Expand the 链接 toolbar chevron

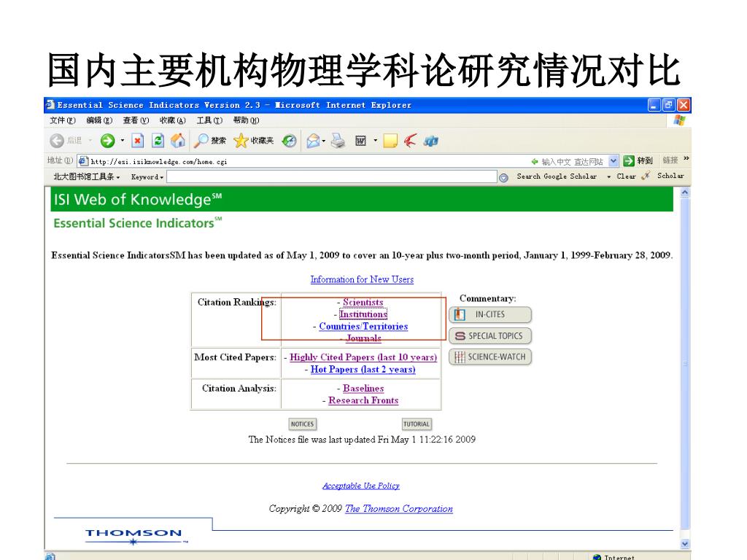[x=686, y=158]
